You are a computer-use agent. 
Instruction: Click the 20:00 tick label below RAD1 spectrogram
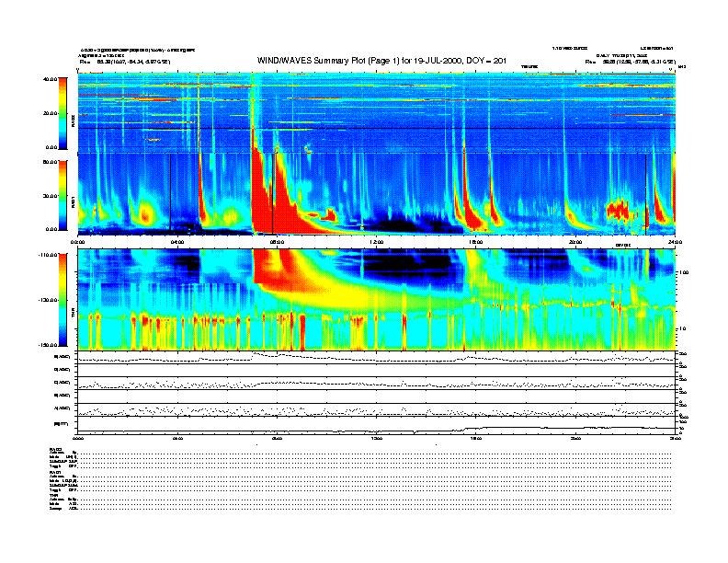(575, 242)
